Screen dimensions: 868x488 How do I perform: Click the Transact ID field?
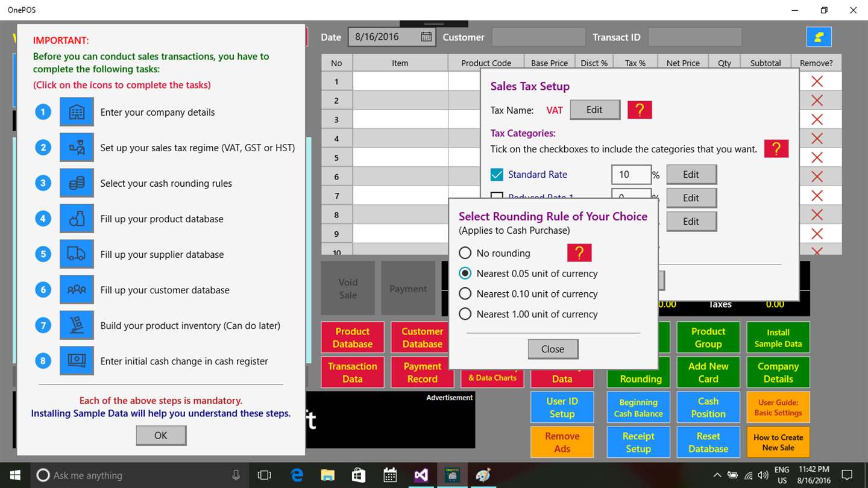pos(694,37)
